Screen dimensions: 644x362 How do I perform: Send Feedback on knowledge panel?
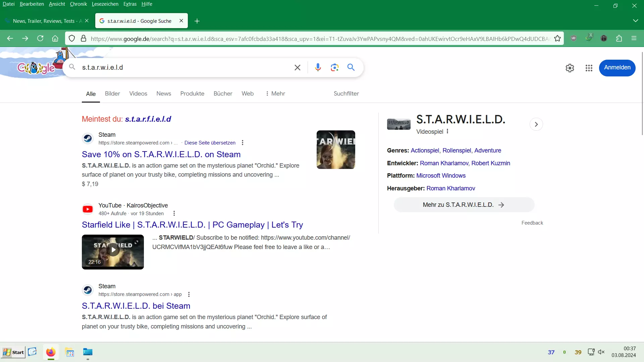[x=532, y=223]
